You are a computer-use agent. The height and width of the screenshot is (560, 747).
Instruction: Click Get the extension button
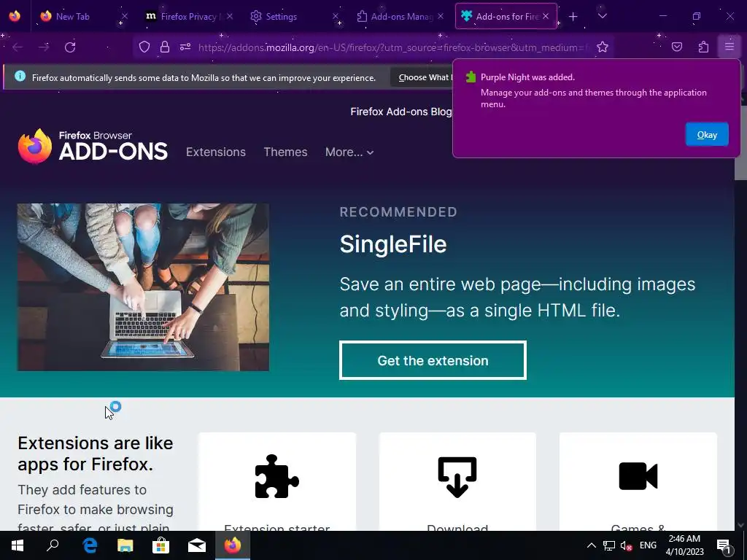click(x=433, y=360)
